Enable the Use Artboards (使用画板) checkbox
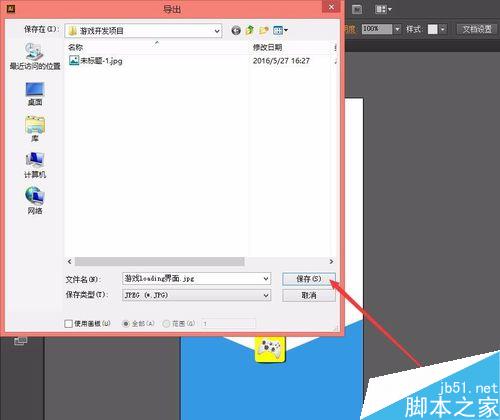 point(68,323)
